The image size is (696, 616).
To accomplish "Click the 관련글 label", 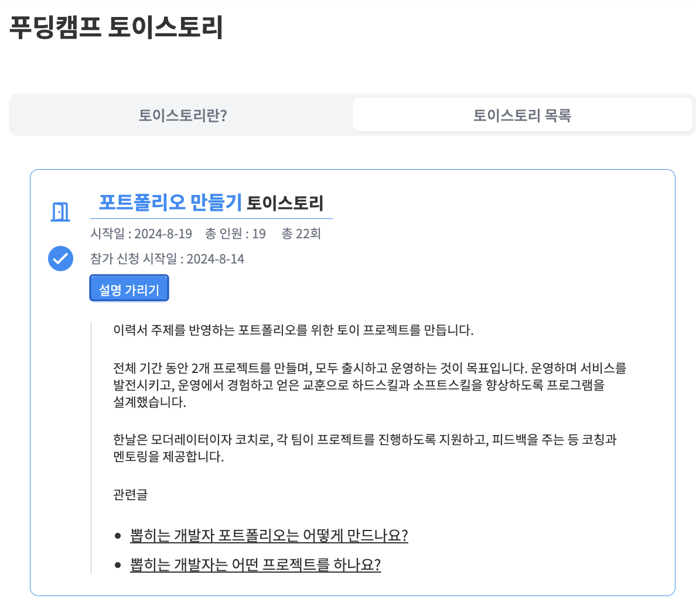I will [130, 494].
